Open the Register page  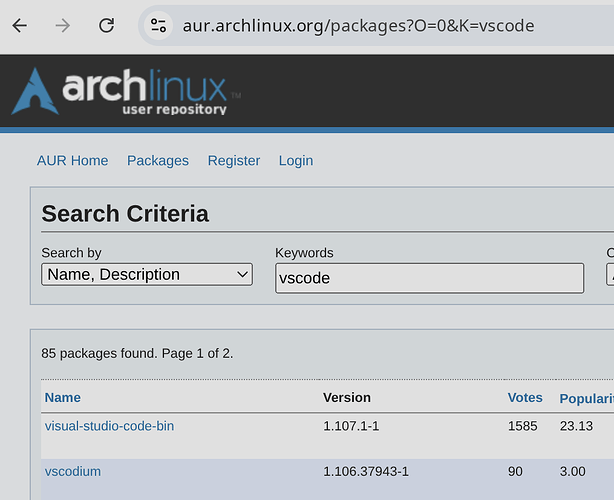coord(234,160)
